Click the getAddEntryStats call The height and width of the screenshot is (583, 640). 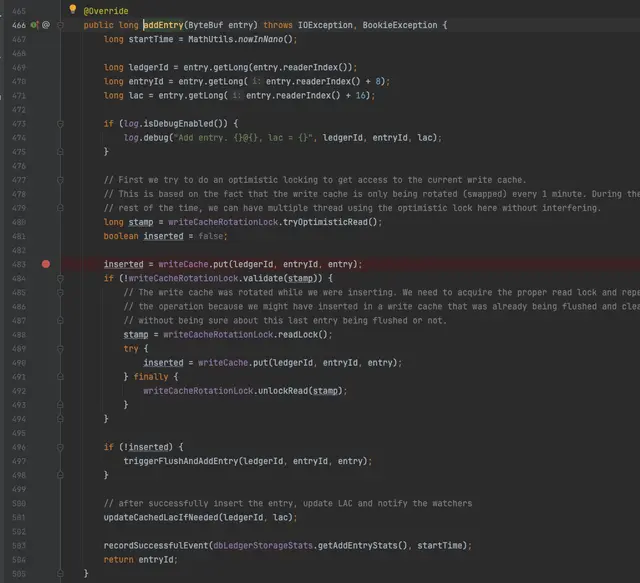(357, 546)
